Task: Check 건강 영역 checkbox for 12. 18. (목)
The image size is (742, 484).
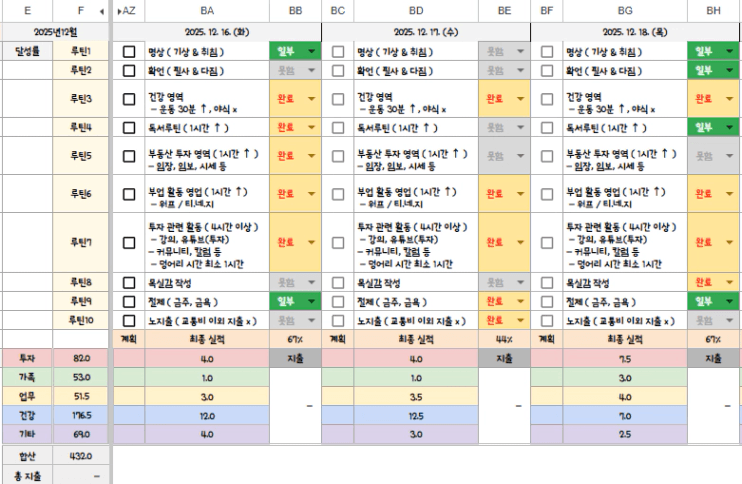Action: coord(547,99)
